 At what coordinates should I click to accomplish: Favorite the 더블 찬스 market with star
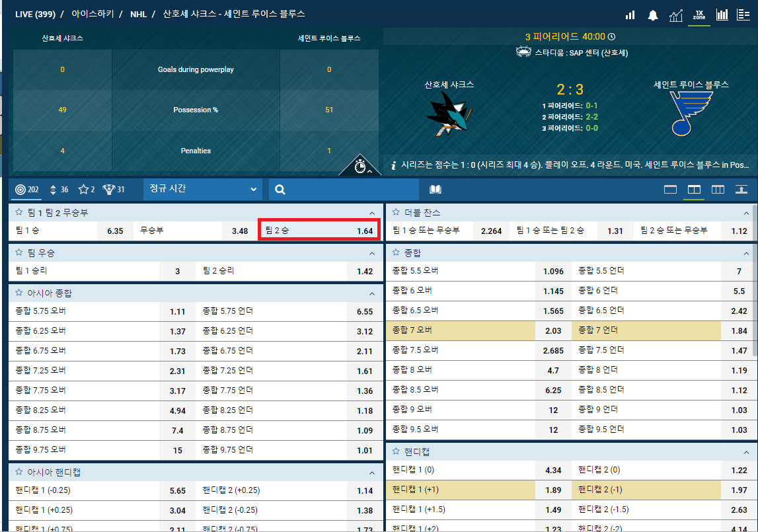[x=396, y=212]
